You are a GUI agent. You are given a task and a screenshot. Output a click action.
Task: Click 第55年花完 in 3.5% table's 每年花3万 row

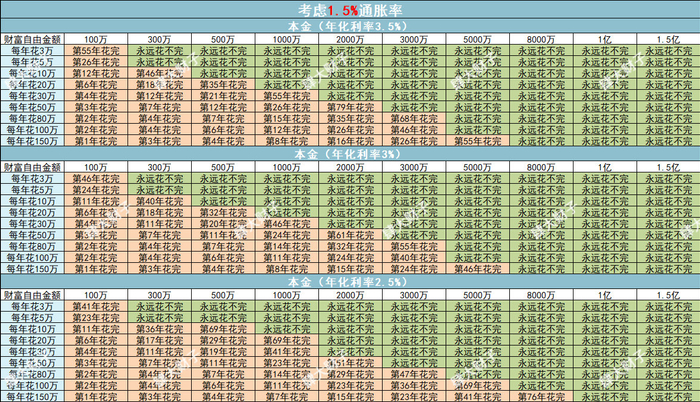pos(96,50)
